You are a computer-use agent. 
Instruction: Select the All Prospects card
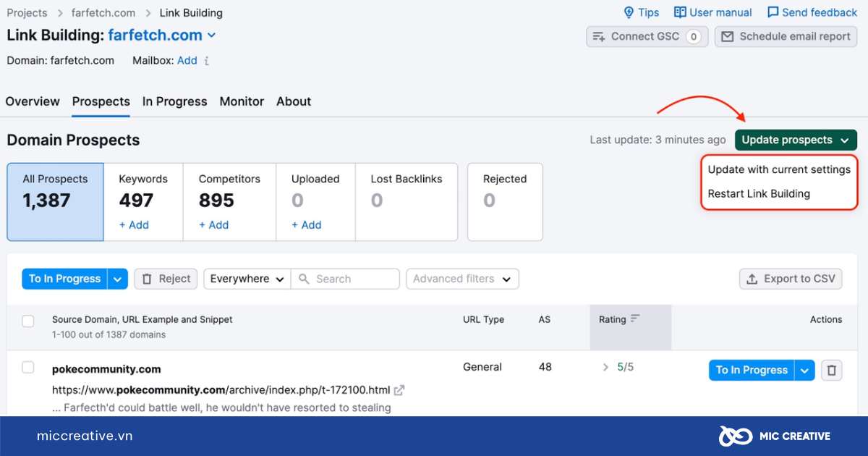[x=56, y=202]
